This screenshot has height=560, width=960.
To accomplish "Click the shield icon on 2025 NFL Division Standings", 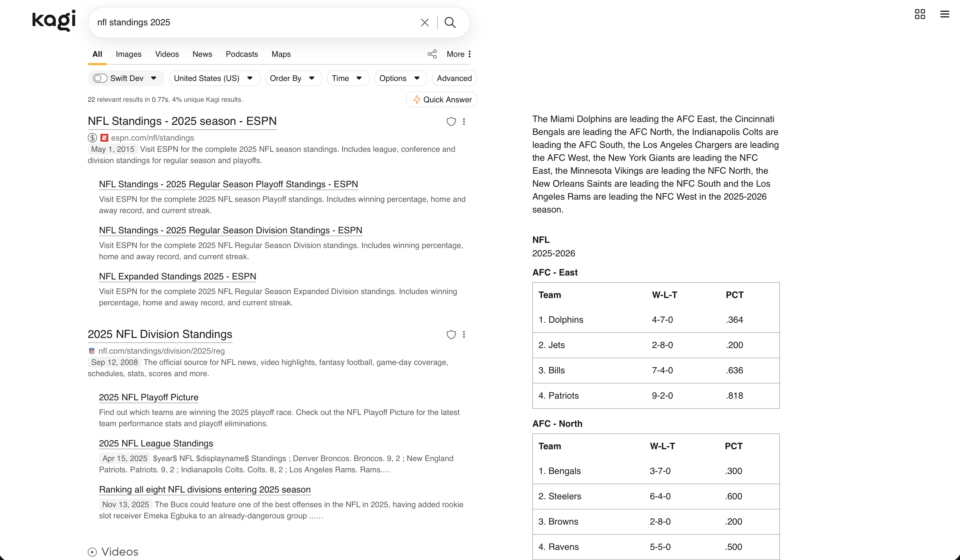I will tap(451, 335).
